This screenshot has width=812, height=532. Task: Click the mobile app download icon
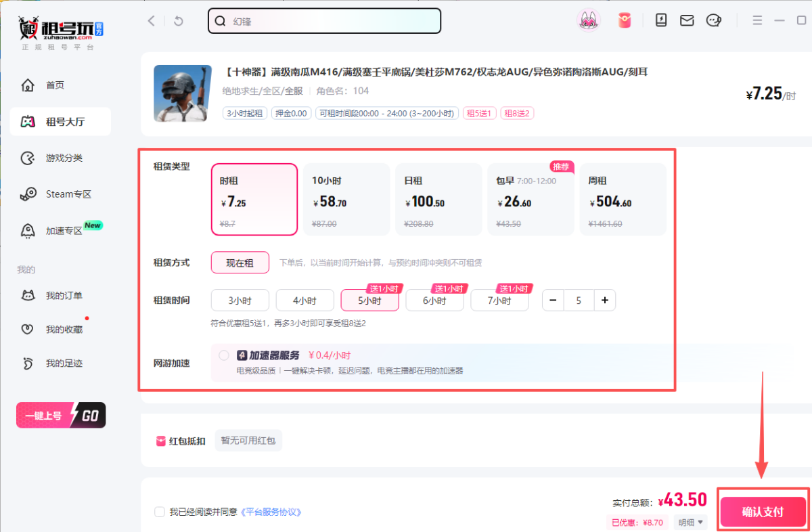tap(660, 20)
